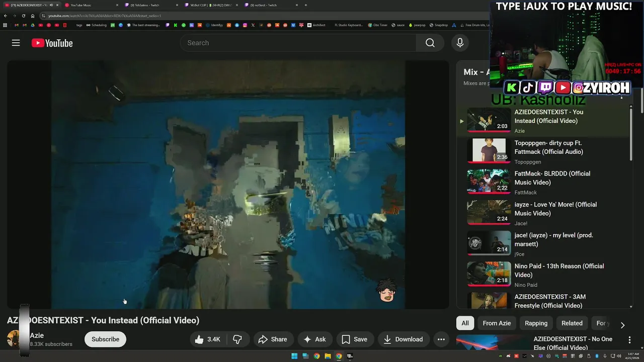Screen dimensions: 644x362
Task: Click the browser home icon
Action: (x=33, y=16)
